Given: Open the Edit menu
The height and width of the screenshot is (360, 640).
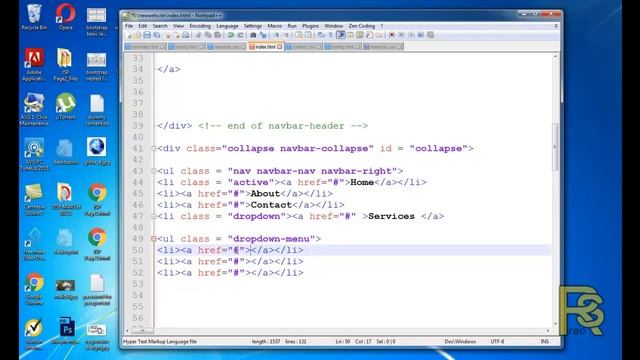Looking at the screenshot, I should (142, 26).
